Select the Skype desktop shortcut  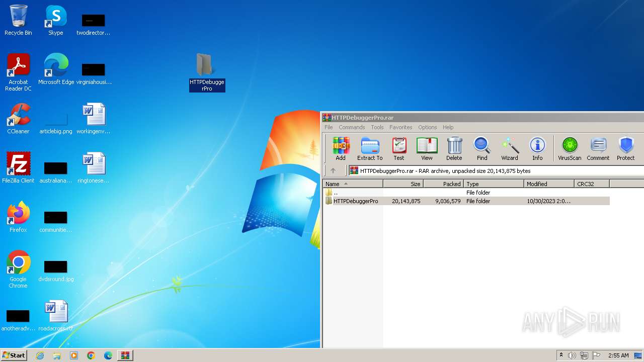coord(56,21)
